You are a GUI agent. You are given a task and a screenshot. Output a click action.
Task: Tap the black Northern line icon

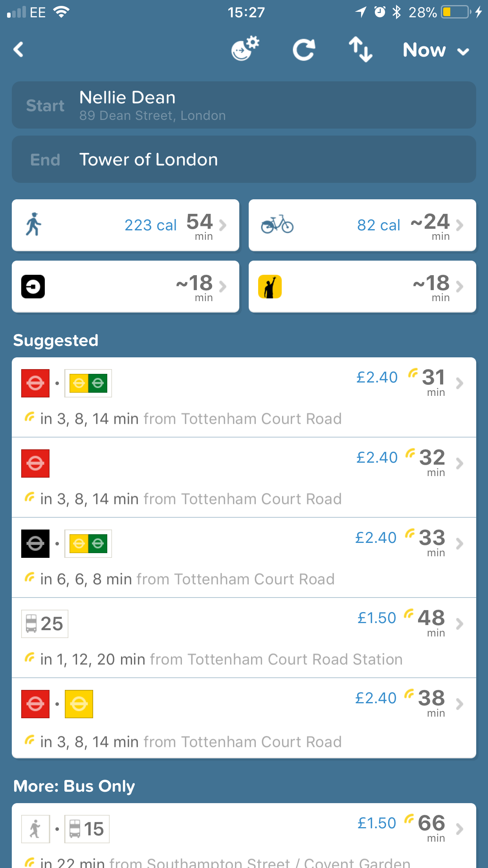(35, 544)
